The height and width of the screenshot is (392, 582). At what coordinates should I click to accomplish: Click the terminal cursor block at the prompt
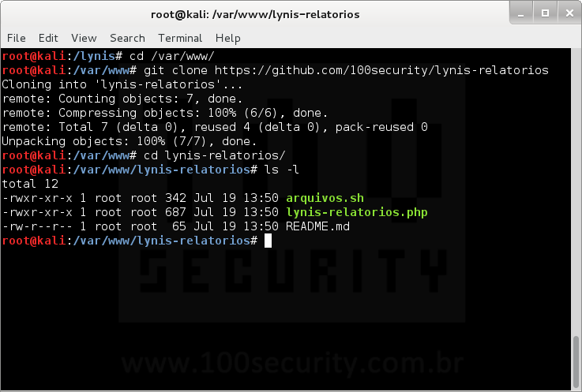tap(268, 241)
